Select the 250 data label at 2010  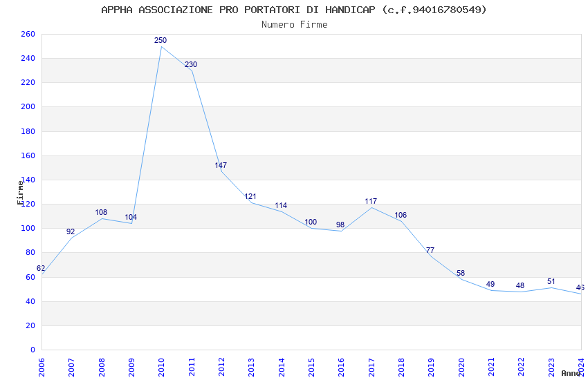160,41
